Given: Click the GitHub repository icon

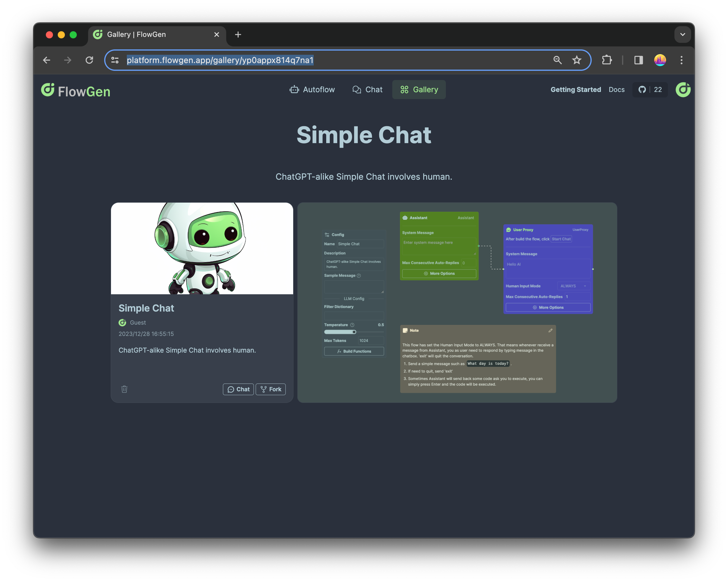Looking at the screenshot, I should 643,90.
